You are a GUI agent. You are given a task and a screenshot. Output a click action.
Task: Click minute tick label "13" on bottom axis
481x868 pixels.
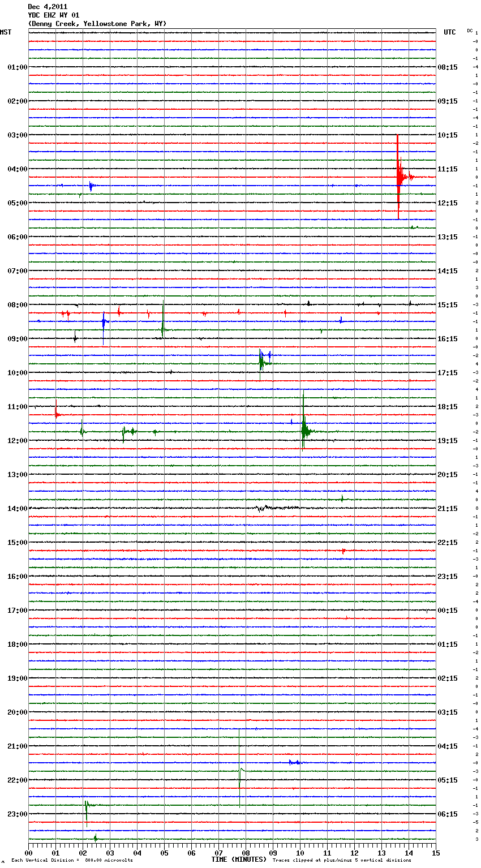pyautogui.click(x=381, y=853)
